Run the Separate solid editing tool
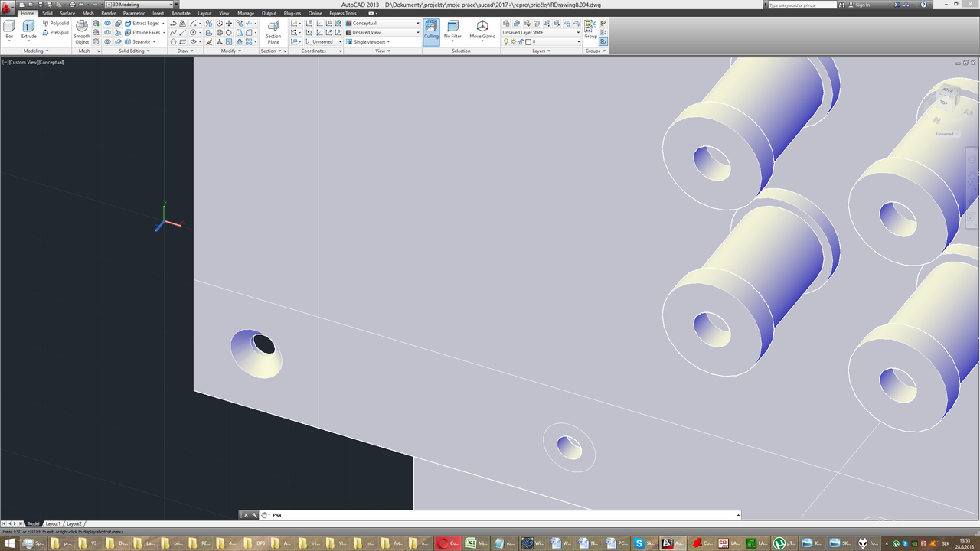 [x=139, y=42]
